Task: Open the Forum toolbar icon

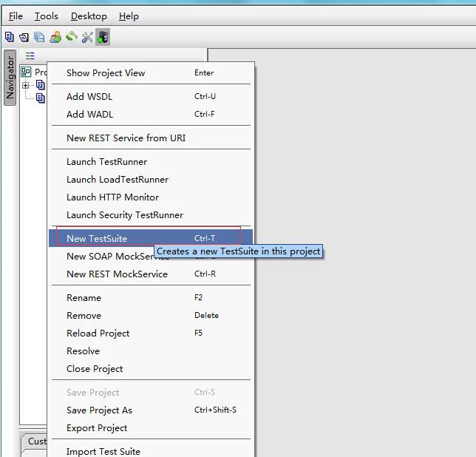Action: 55,38
